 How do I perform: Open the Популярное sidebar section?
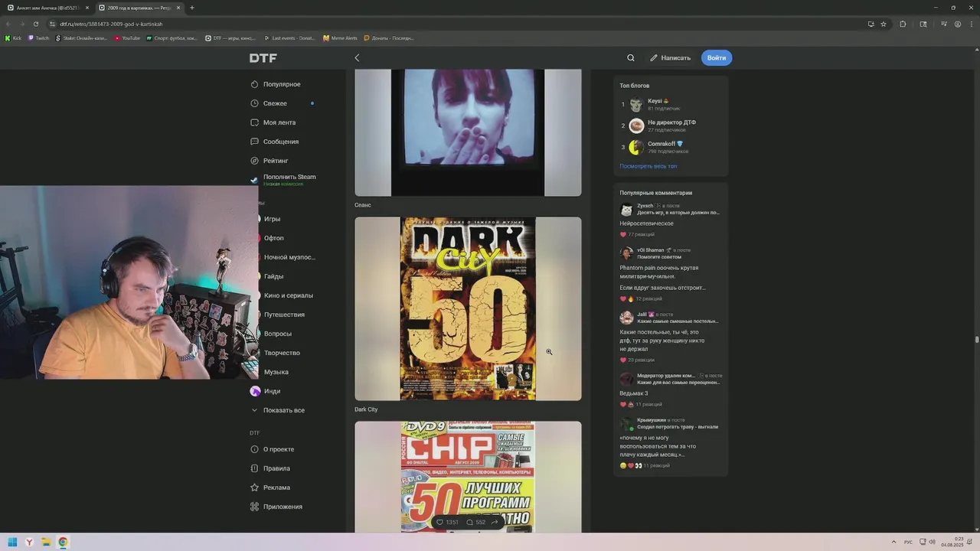coord(282,84)
